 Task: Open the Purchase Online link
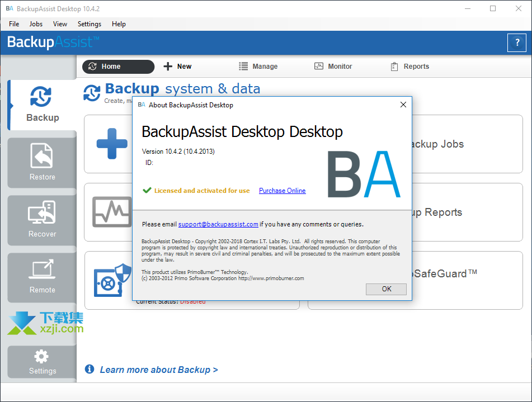tap(283, 191)
